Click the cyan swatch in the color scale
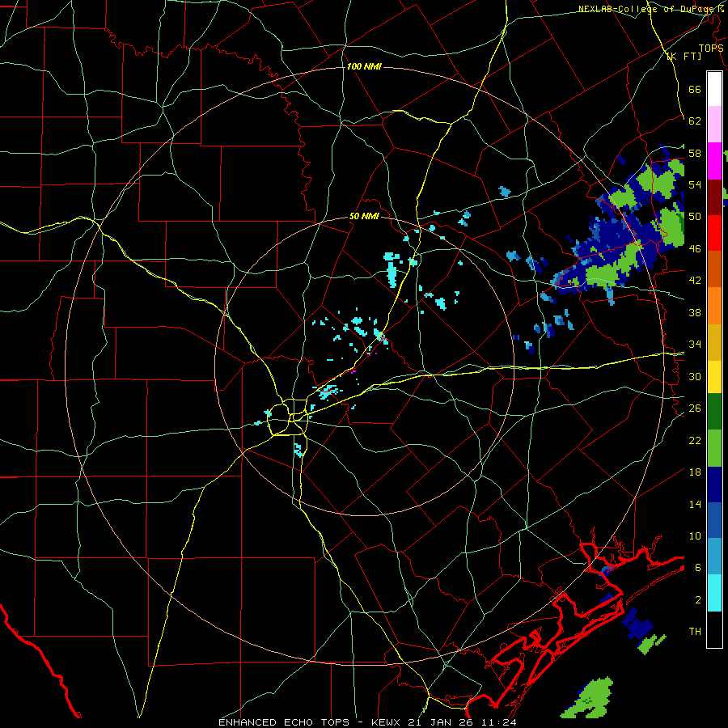This screenshot has height=728, width=728. tap(714, 593)
